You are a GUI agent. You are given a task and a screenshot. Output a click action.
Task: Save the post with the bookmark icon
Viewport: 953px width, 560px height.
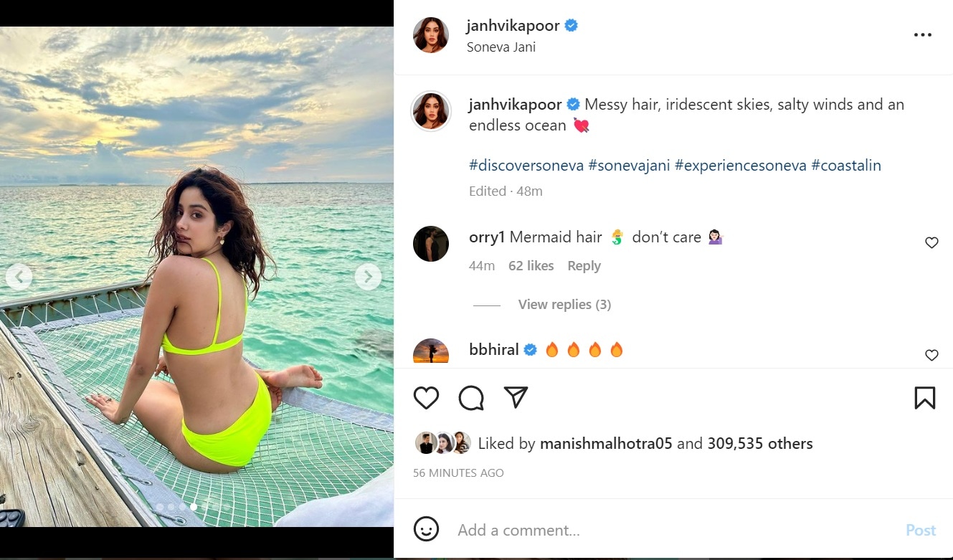[x=925, y=398]
